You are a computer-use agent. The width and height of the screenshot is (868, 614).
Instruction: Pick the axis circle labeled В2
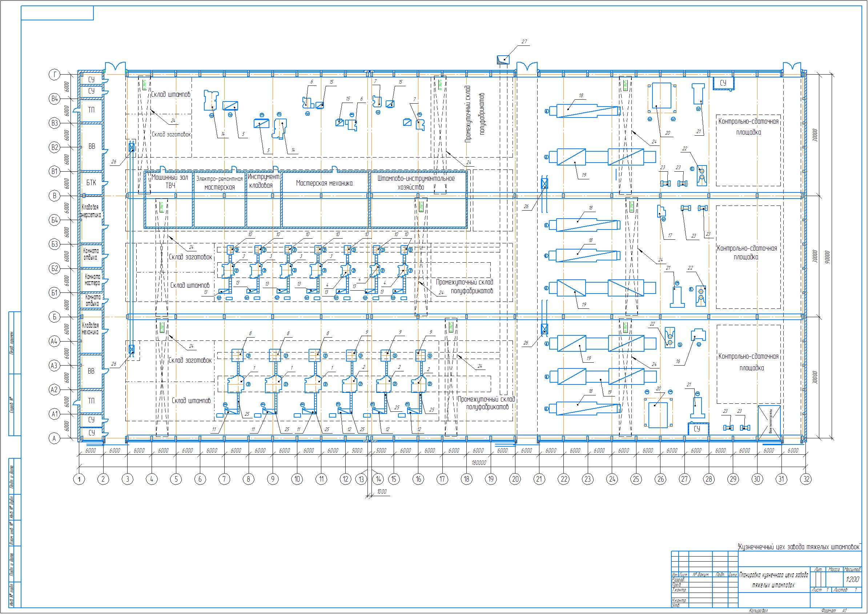[55, 147]
